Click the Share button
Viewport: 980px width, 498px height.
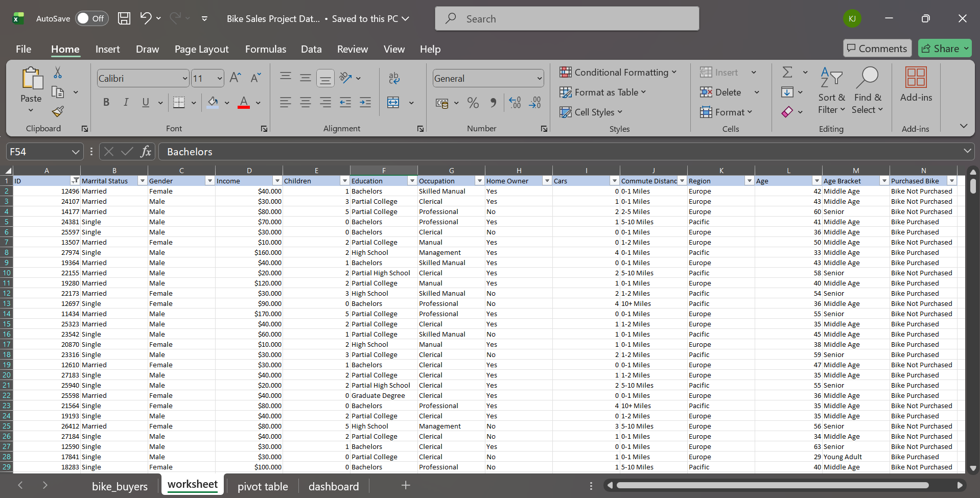point(944,48)
